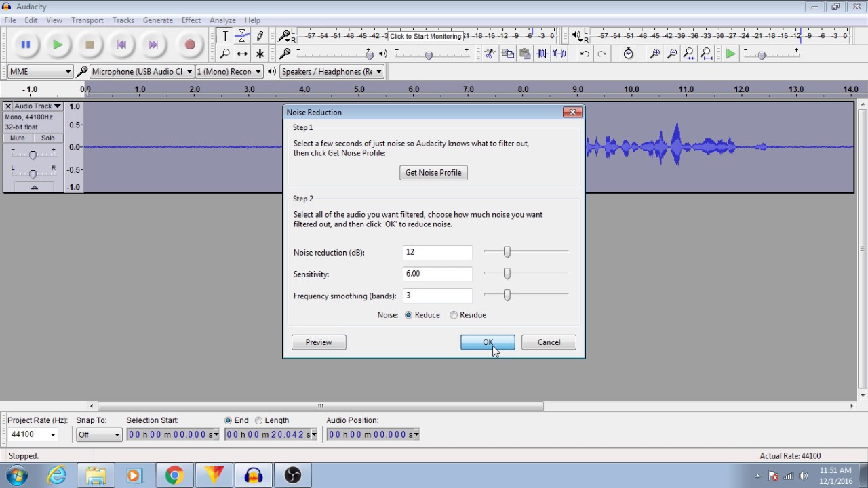The height and width of the screenshot is (488, 868).
Task: Select the Zoom magnifier tool
Action: coord(225,54)
